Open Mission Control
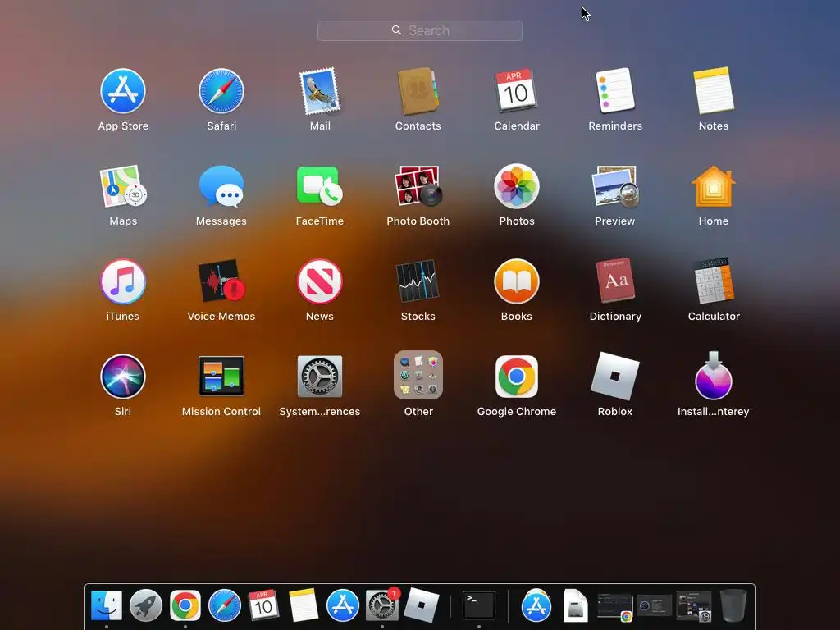840x630 pixels. pos(221,377)
